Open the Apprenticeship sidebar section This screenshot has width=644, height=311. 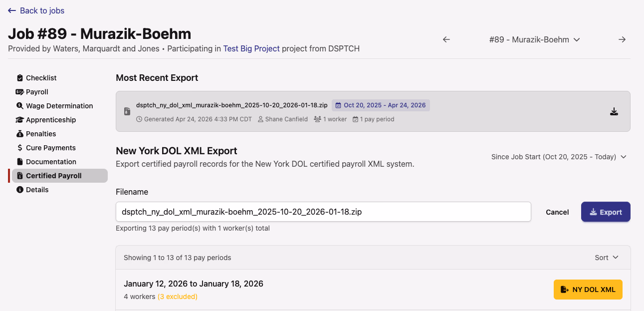coord(60,120)
